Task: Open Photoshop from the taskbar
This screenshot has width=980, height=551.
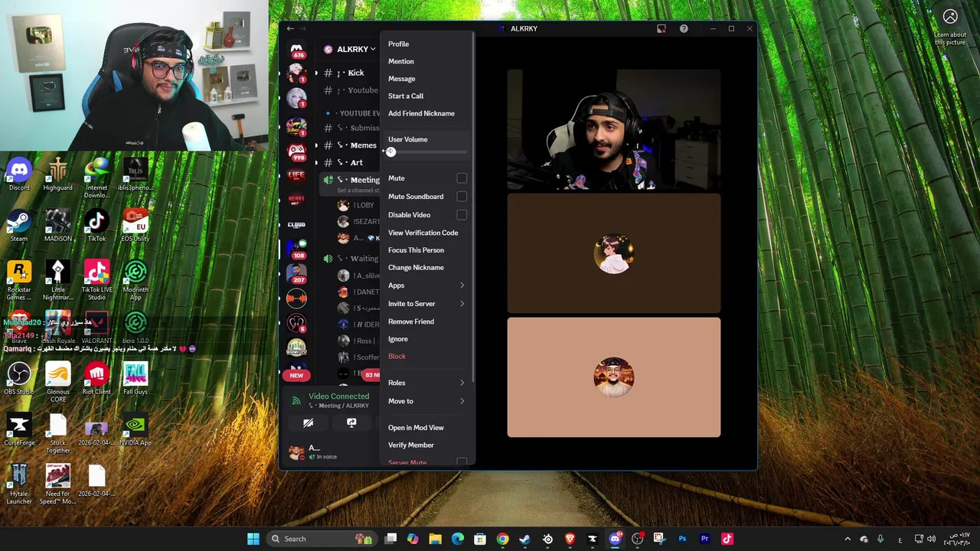Action: (682, 539)
